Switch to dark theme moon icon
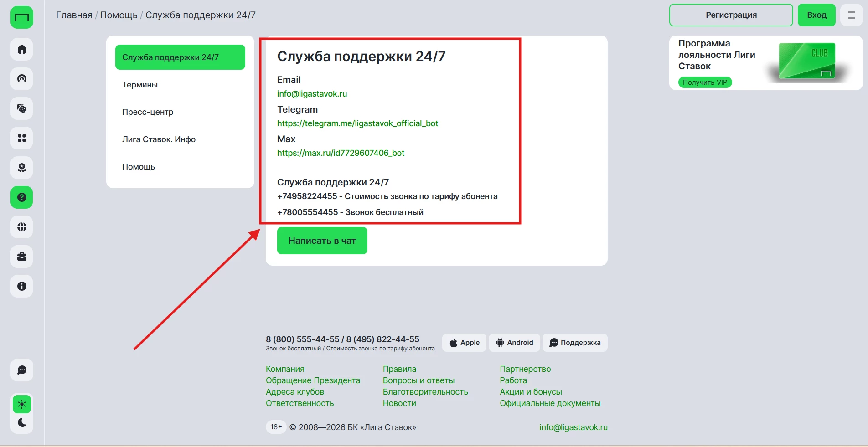Viewport: 868px width, 447px height. tap(22, 423)
